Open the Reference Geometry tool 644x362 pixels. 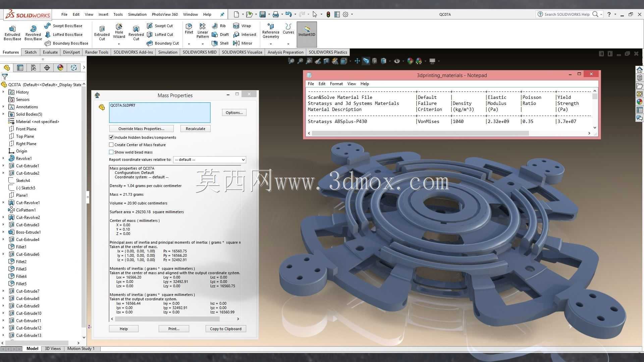click(271, 31)
